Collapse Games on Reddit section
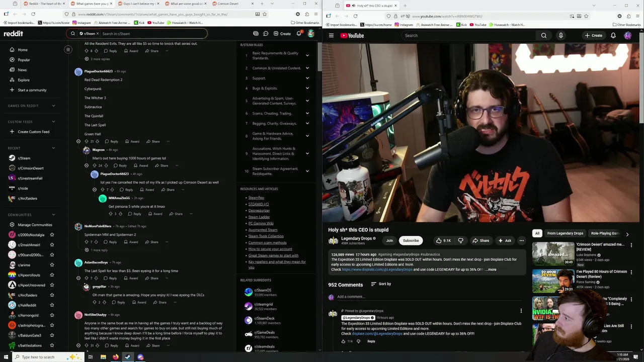Viewport: 644px width, 362px height. [x=53, y=106]
